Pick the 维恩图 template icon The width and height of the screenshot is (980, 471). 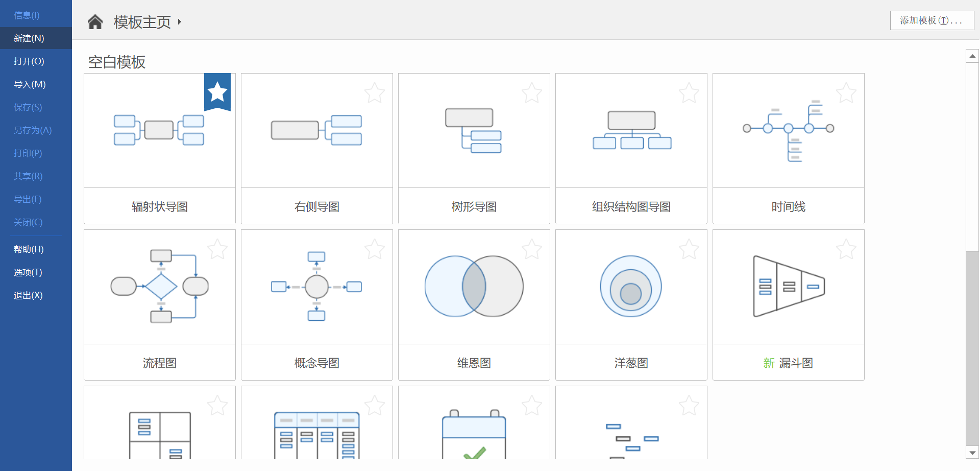click(x=474, y=286)
